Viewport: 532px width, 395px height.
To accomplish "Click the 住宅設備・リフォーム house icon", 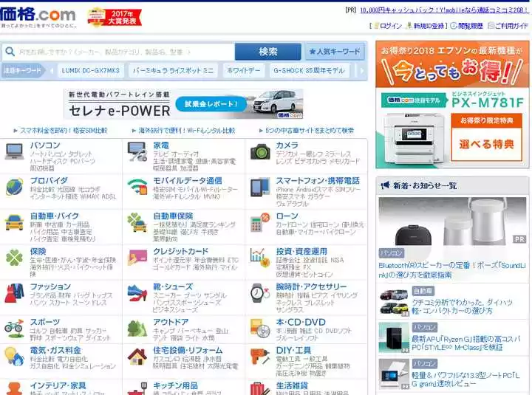I will click(137, 356).
